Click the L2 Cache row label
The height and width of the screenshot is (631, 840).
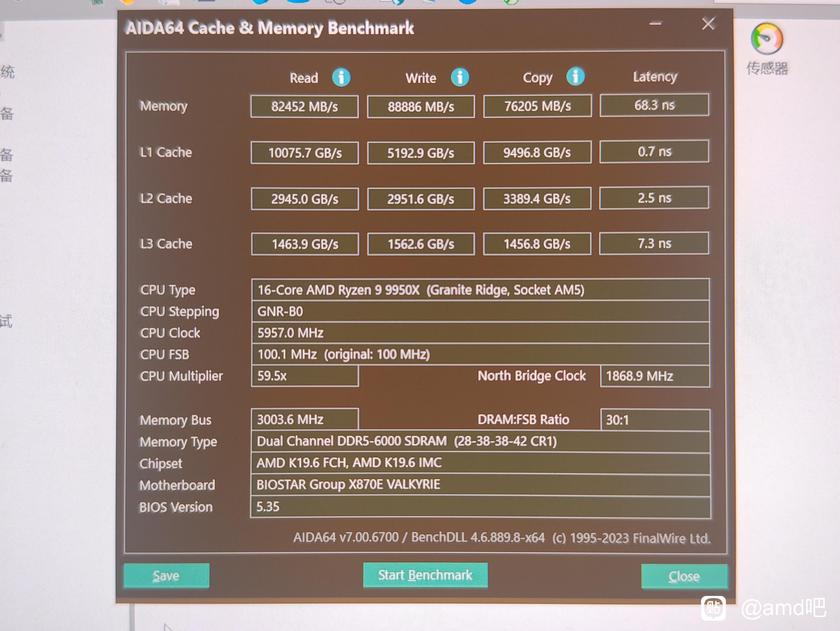click(166, 198)
